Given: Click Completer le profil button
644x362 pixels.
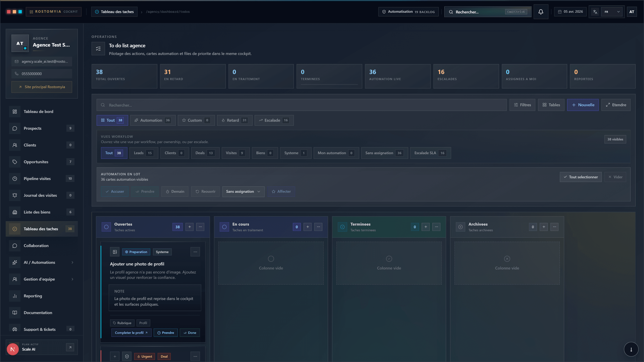Looking at the screenshot, I should click(x=131, y=332).
